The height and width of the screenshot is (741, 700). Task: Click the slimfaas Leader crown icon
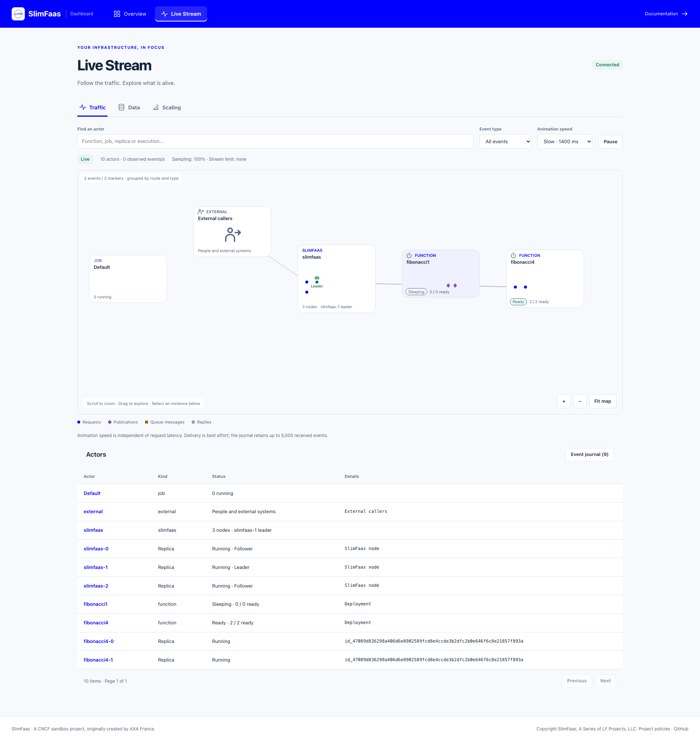(317, 278)
